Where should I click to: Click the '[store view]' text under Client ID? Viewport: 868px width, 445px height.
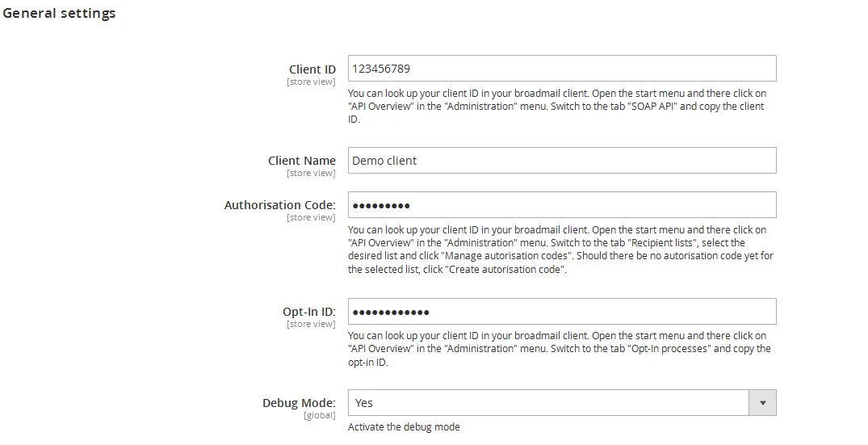point(311,82)
